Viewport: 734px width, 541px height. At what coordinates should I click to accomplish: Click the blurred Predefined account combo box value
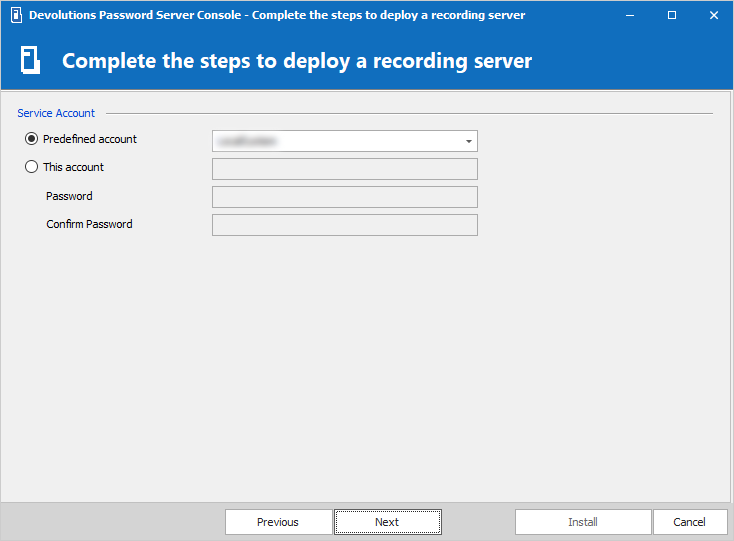[335, 141]
